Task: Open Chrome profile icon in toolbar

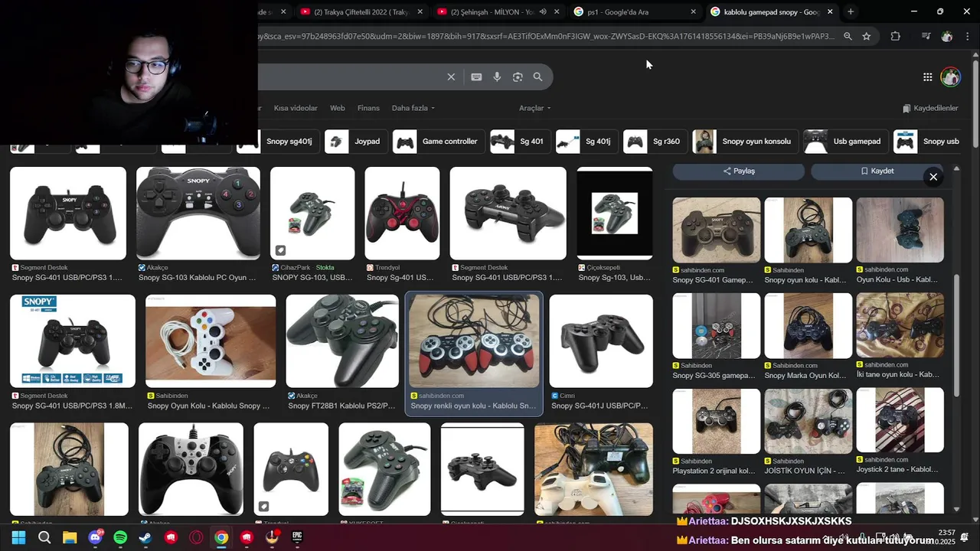Action: coord(947,36)
